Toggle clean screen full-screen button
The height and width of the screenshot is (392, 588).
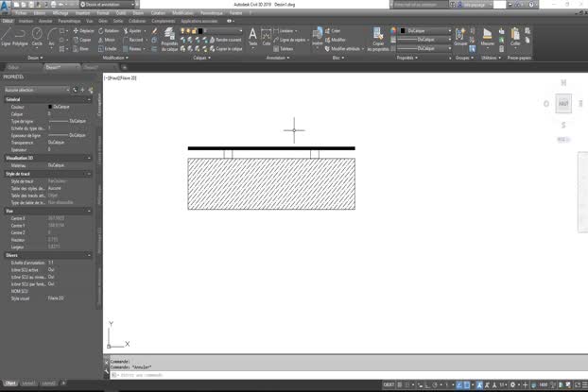coord(578,384)
